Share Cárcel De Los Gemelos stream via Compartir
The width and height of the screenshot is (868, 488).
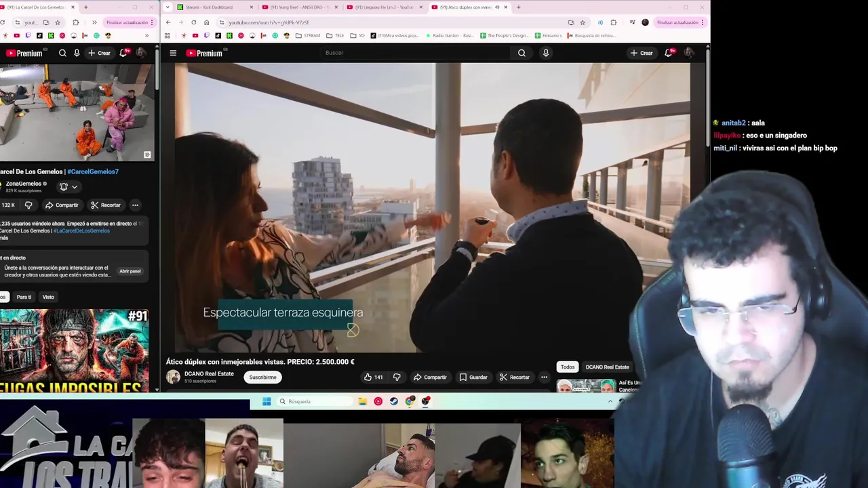[62, 205]
